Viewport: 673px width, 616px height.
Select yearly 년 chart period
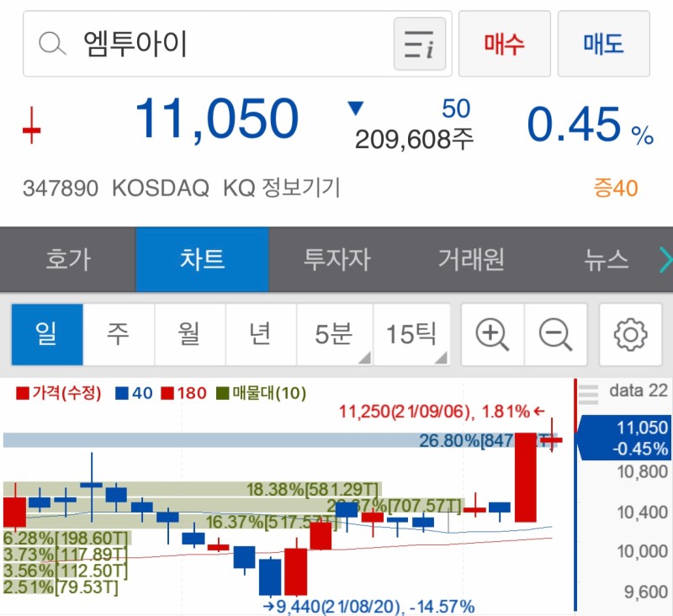(261, 334)
